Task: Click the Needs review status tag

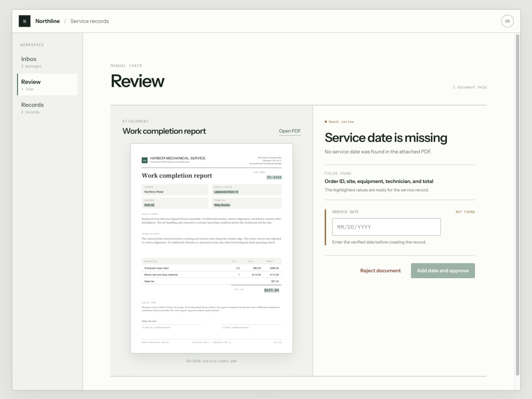Action: (339, 122)
